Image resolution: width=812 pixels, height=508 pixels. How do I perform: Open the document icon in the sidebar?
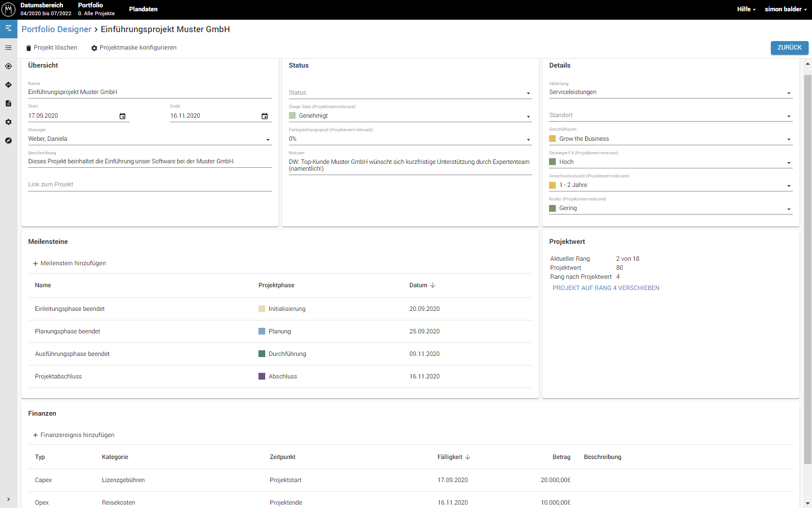[x=8, y=104]
